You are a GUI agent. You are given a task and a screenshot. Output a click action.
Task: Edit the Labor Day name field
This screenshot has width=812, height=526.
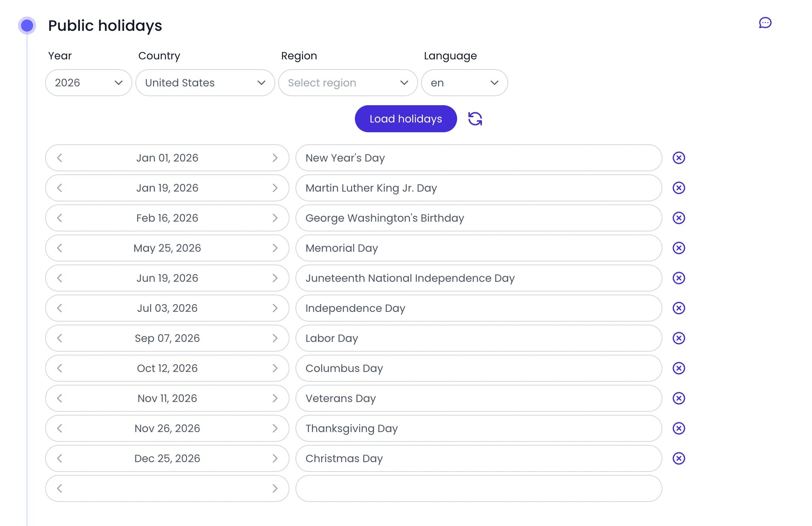[479, 338]
